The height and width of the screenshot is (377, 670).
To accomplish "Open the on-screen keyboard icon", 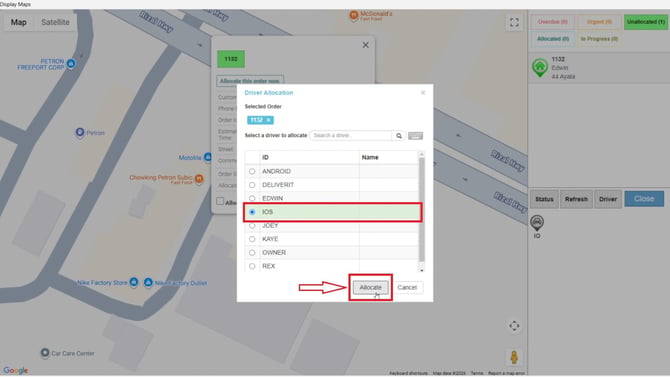I will 415,135.
